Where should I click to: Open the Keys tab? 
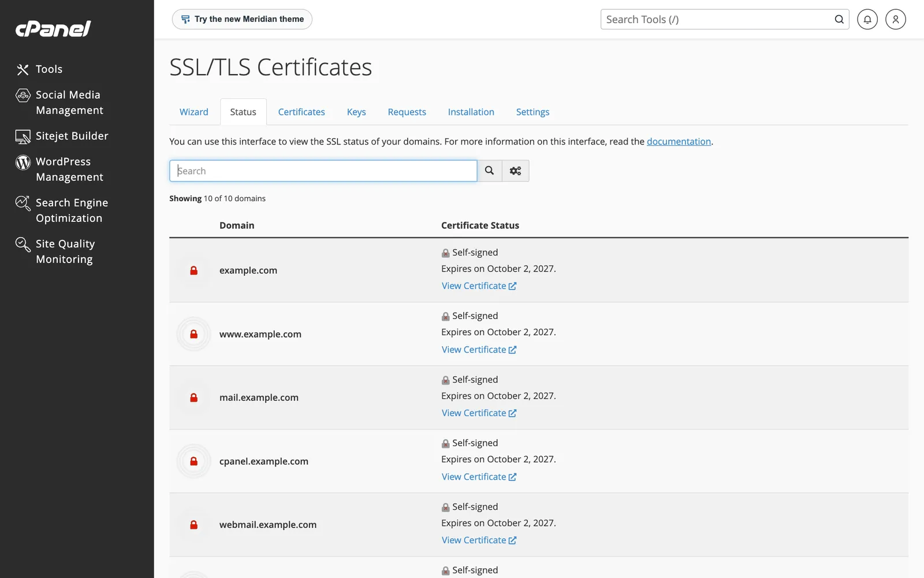point(356,112)
